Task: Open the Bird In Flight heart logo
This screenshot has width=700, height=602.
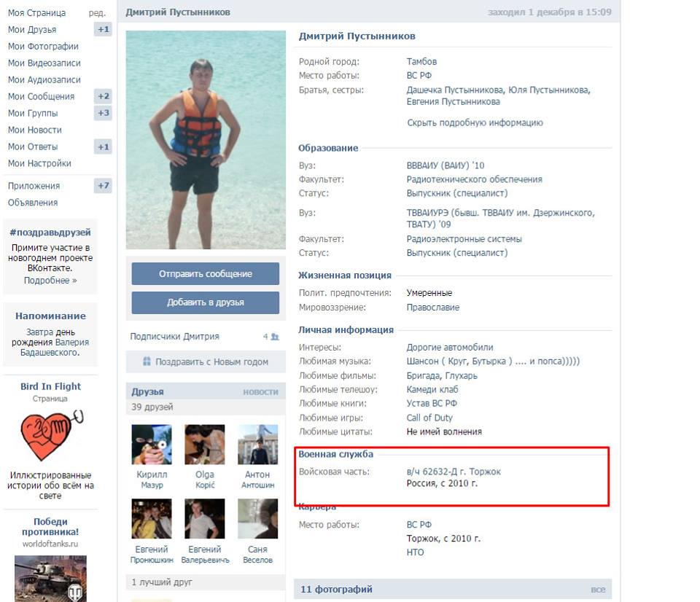Action: pos(50,436)
